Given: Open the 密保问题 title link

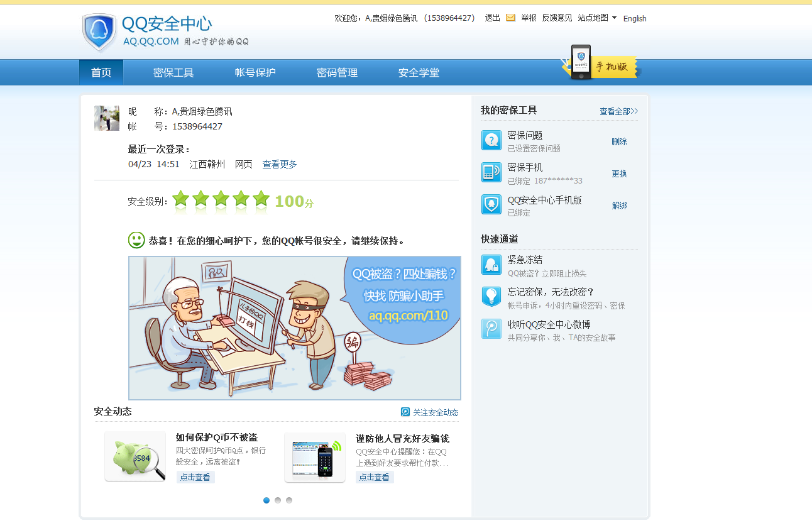Looking at the screenshot, I should pyautogui.click(x=525, y=135).
